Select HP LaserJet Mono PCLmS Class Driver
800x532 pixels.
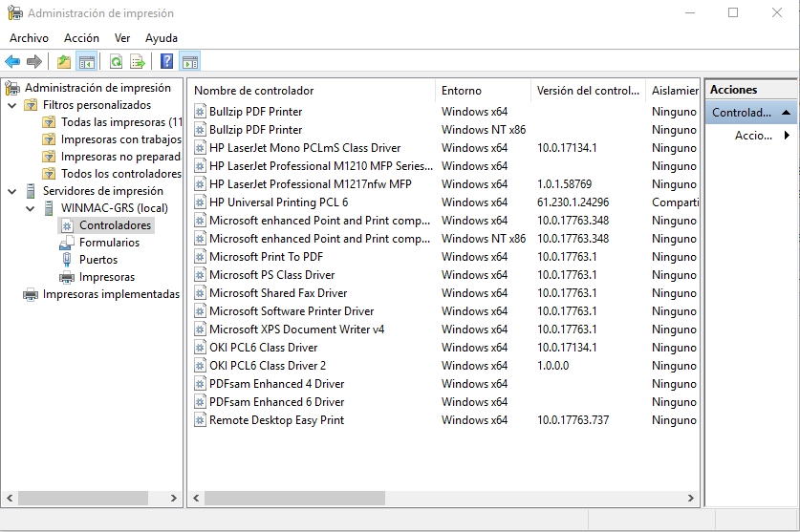pyautogui.click(x=305, y=148)
